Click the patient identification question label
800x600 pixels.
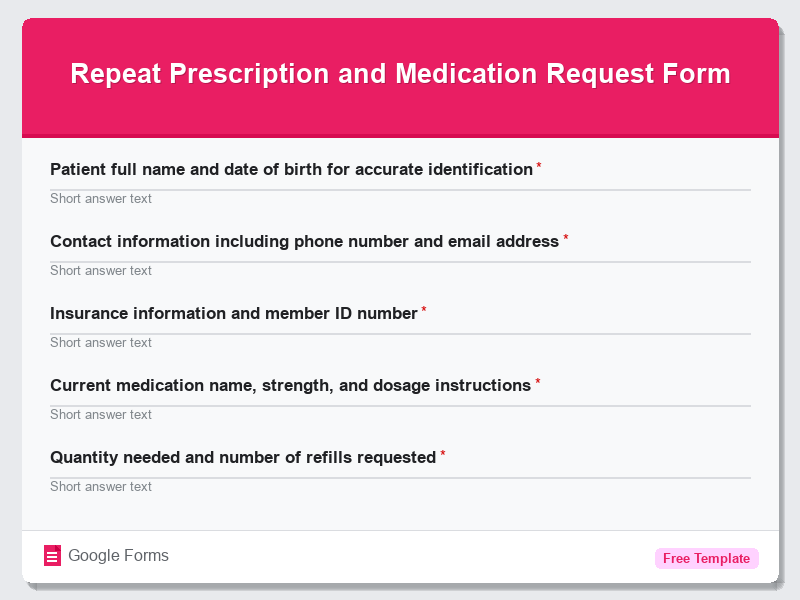pos(290,169)
